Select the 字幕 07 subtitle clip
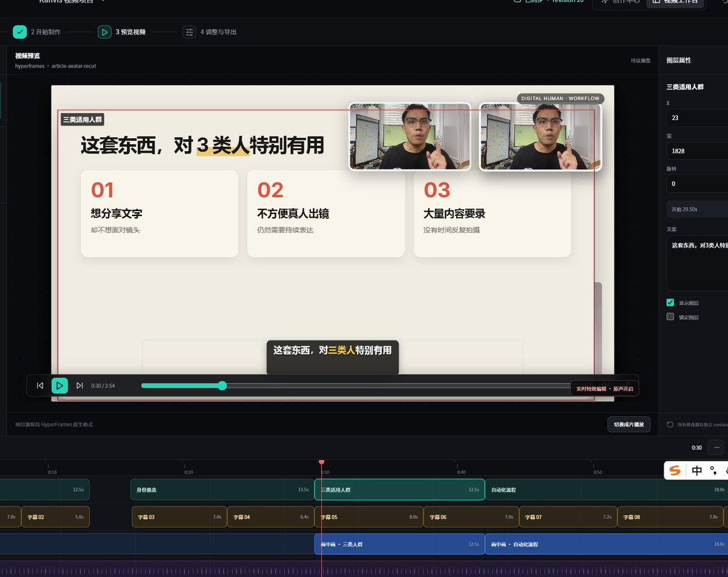This screenshot has width=728, height=577. pos(568,517)
